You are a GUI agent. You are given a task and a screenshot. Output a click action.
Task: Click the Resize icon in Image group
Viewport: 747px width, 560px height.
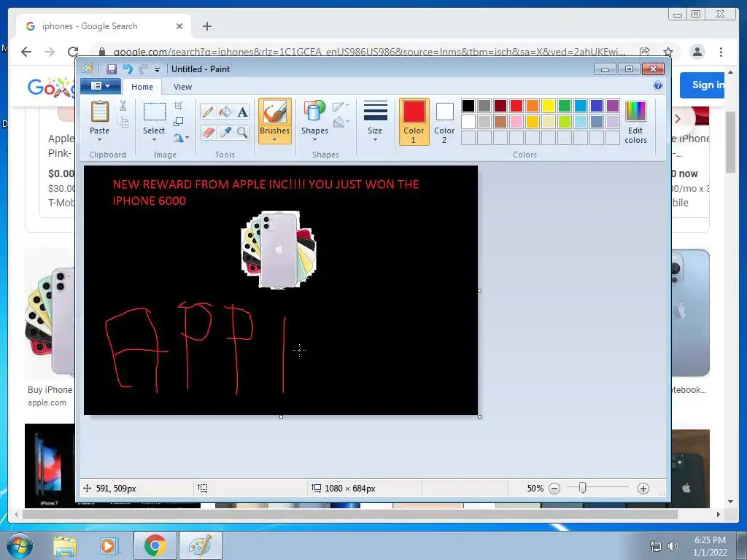pos(179,122)
